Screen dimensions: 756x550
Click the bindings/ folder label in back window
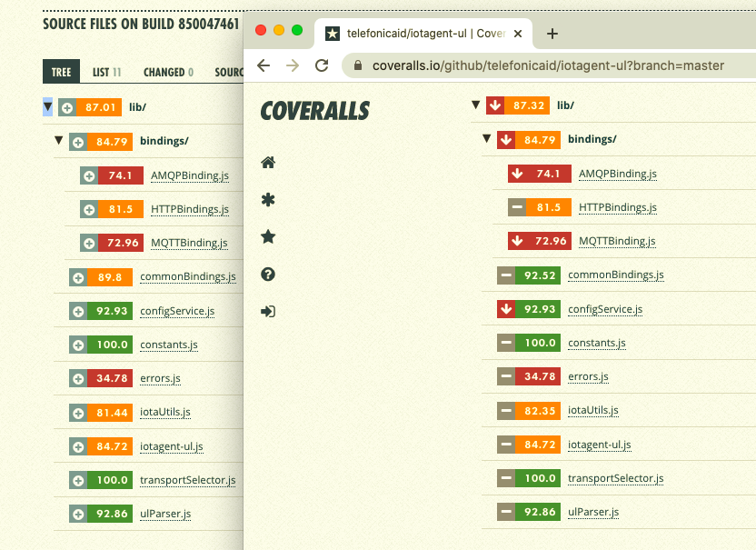point(164,141)
